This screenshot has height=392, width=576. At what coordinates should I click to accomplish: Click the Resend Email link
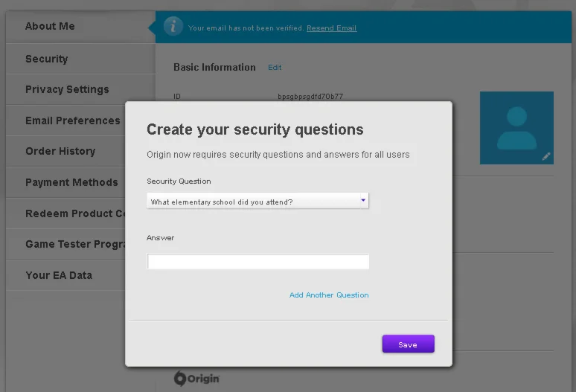tap(331, 28)
